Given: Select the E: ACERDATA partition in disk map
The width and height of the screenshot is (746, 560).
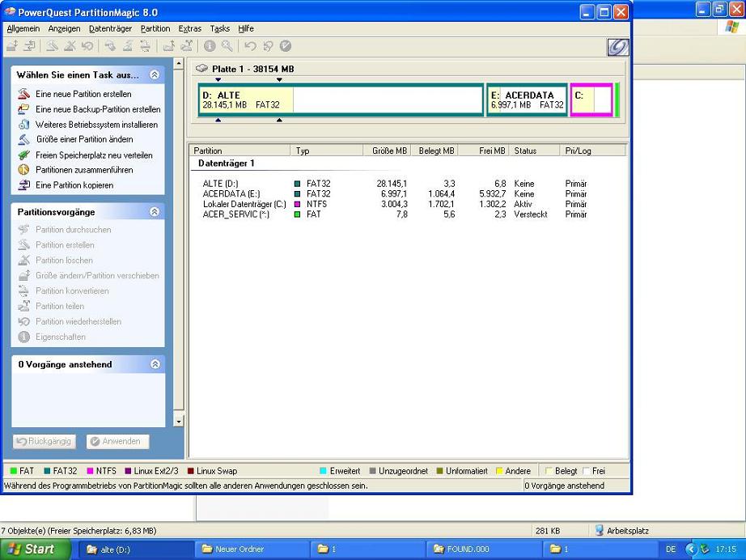Looking at the screenshot, I should click(x=528, y=100).
